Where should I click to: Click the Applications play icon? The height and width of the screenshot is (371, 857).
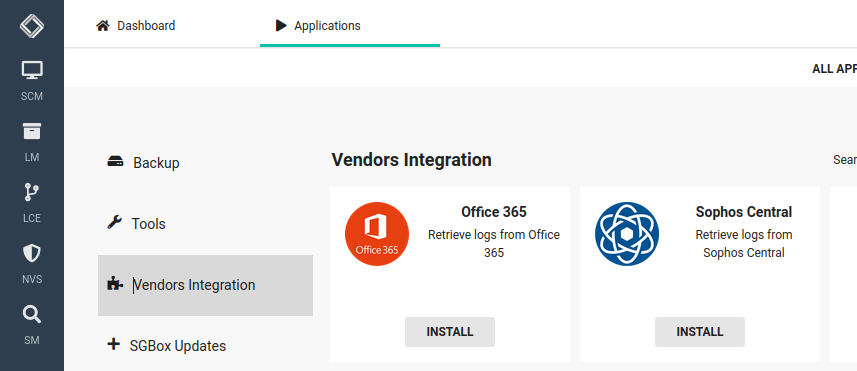coord(281,26)
